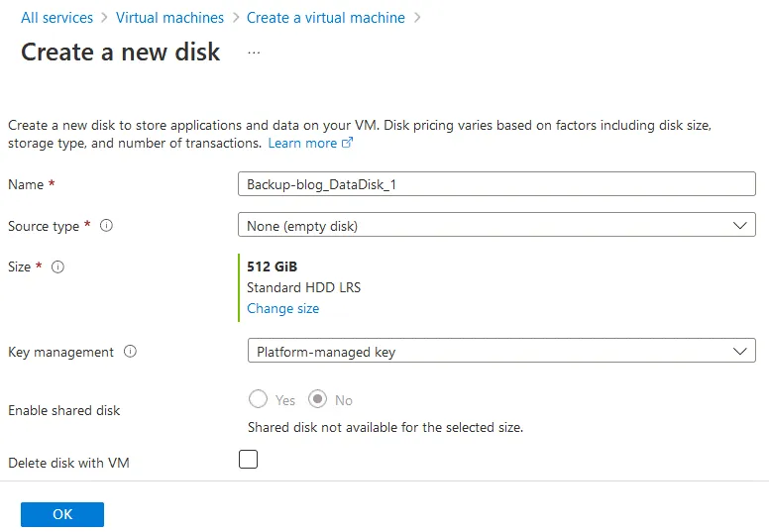Screen dimensions: 769x532
Task: Select Yes for Enable shared disk
Action: pyautogui.click(x=258, y=400)
